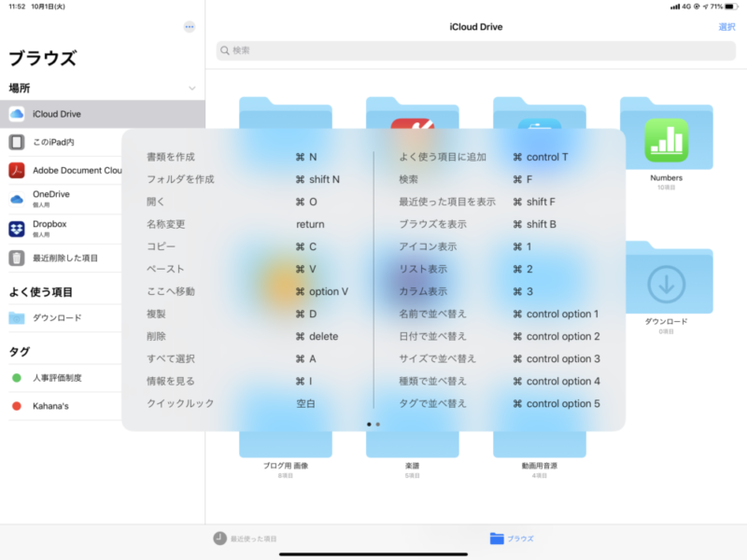This screenshot has height=560, width=747.
Task: Click the second page indicator dot
Action: (x=378, y=425)
